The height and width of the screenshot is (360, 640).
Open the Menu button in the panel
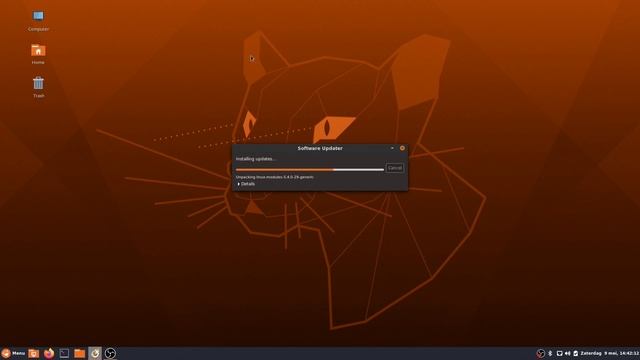[13, 353]
